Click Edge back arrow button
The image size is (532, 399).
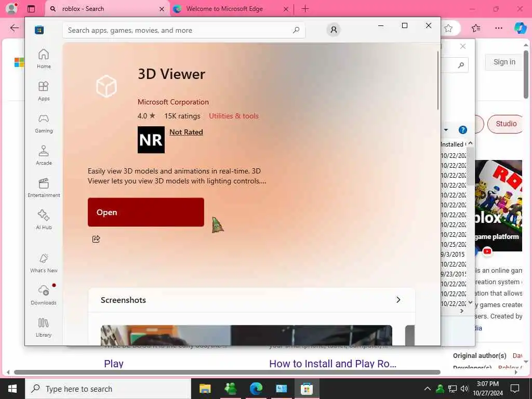point(14,28)
